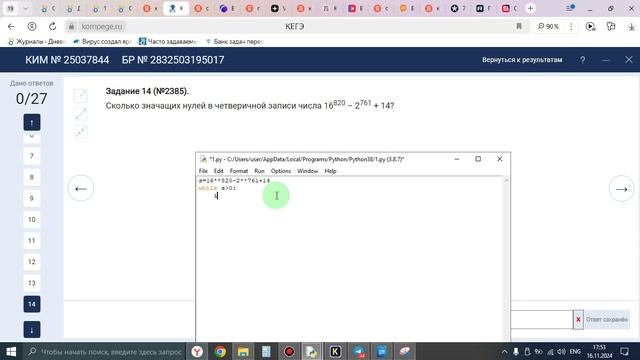The width and height of the screenshot is (640, 360).
Task: Select task number 11
Action: point(32,241)
